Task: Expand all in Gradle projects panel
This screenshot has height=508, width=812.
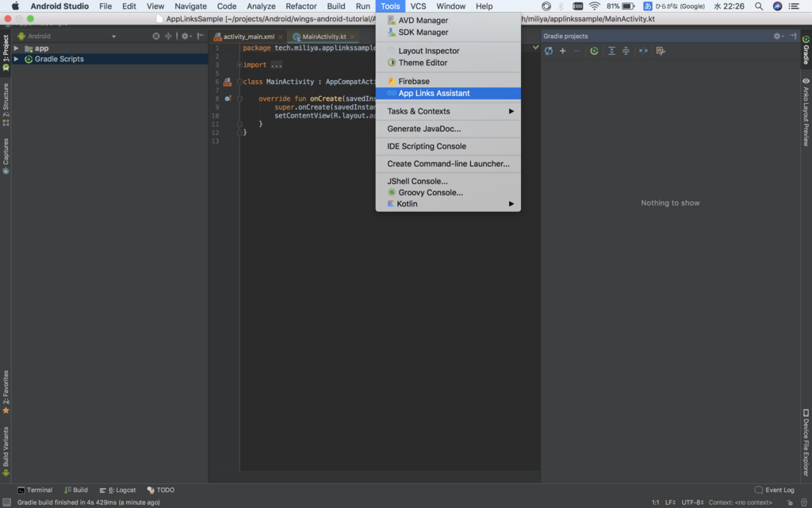Action: 611,51
